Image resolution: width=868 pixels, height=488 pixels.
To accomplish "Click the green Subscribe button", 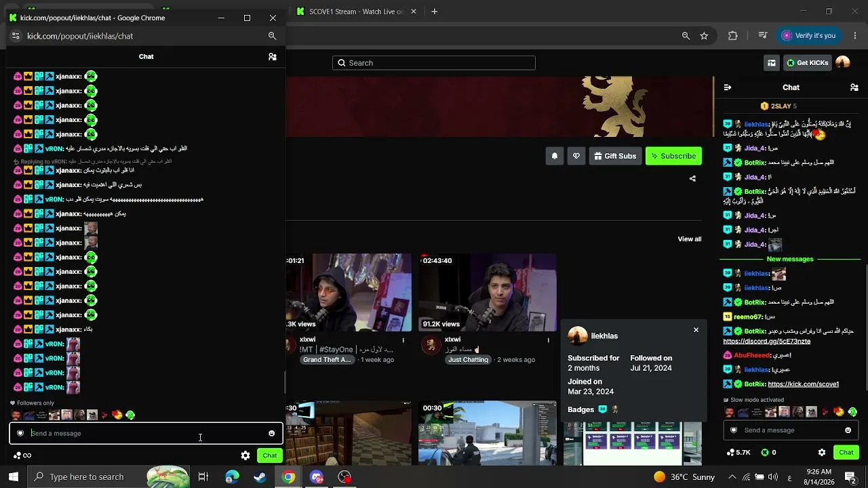I will (673, 156).
